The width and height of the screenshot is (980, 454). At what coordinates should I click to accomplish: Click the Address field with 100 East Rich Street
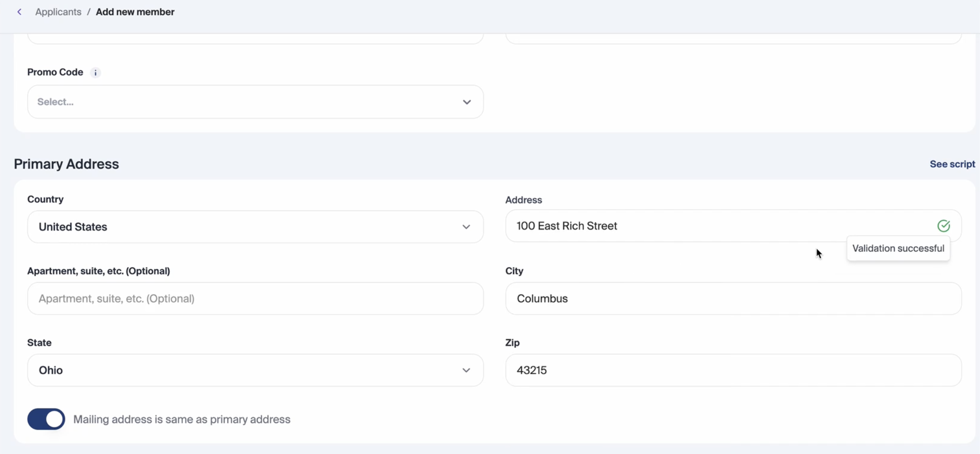click(x=716, y=226)
